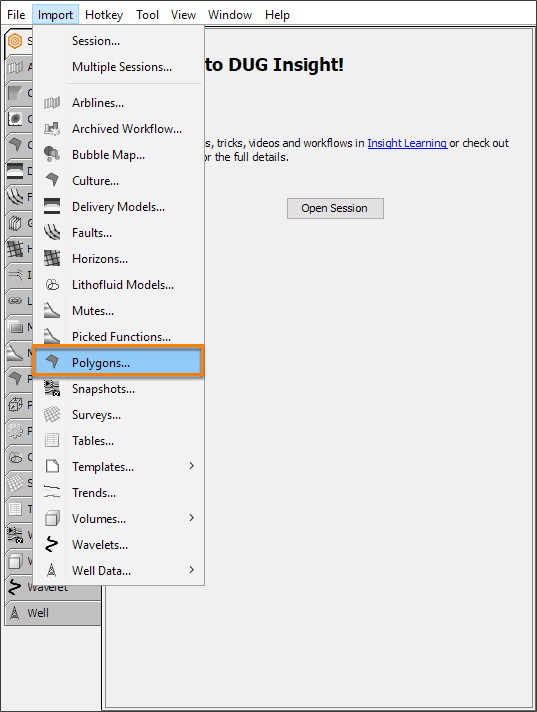The height and width of the screenshot is (712, 537).
Task: Click the Arblines menu icon
Action: (52, 103)
